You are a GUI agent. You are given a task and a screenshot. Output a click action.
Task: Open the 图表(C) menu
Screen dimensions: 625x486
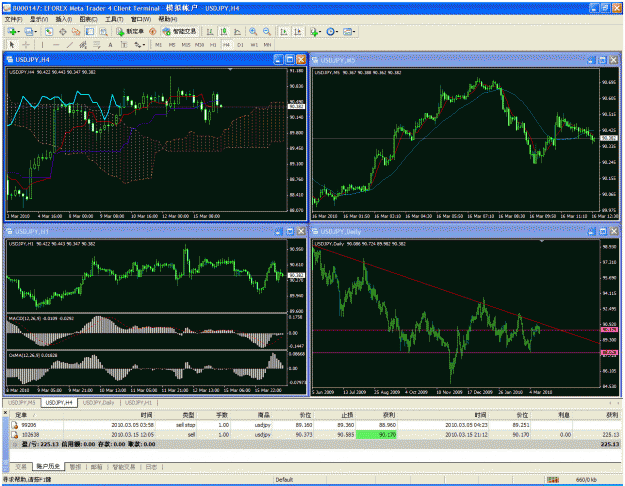click(88, 19)
